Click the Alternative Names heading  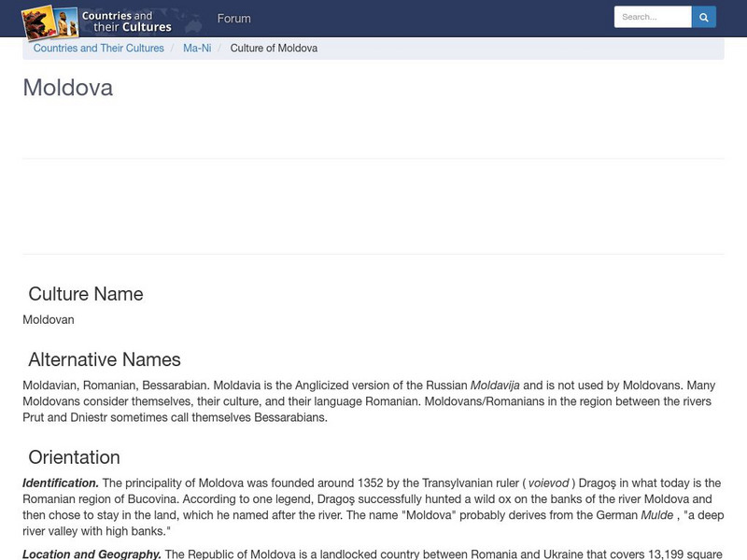(x=105, y=359)
